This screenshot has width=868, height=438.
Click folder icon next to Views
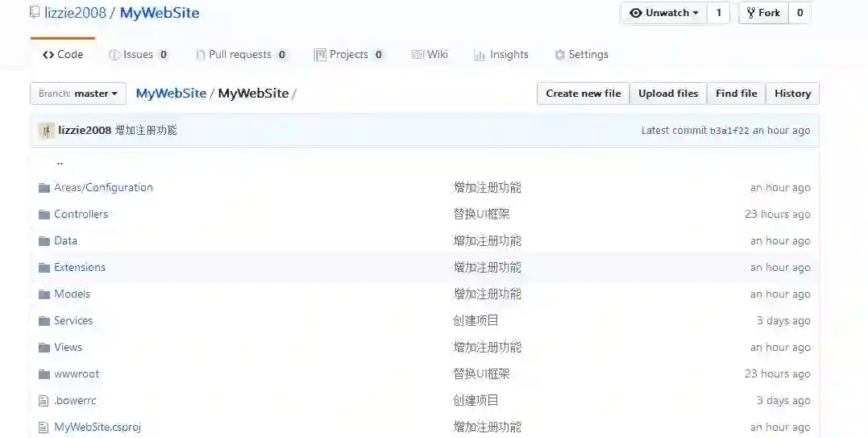pos(44,347)
